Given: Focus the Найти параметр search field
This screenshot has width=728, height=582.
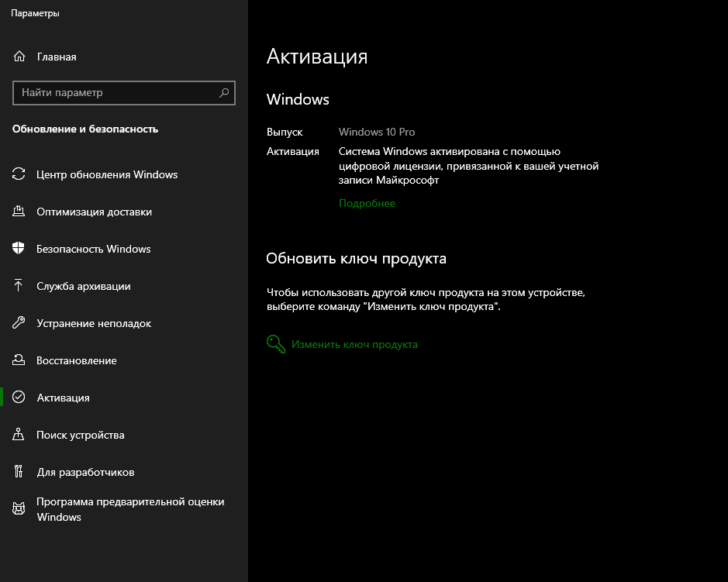Looking at the screenshot, I should pos(124,93).
